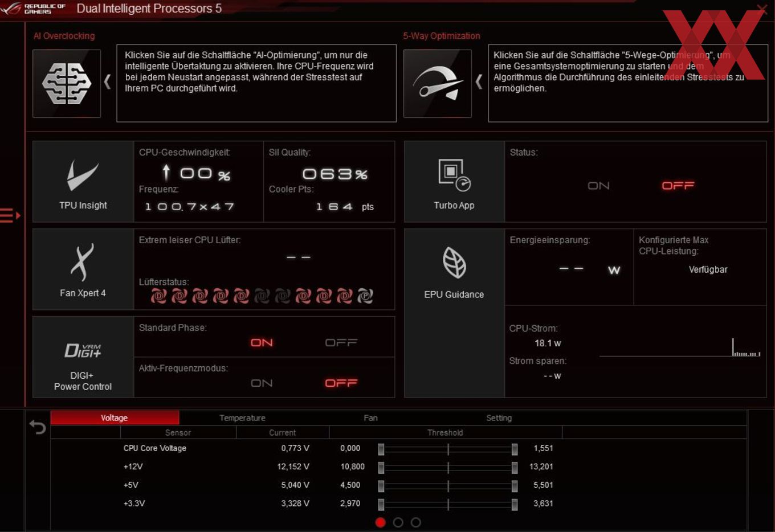Click the CPU-Strom power history graph
Viewport: 775px width, 532px height.
[x=680, y=347]
